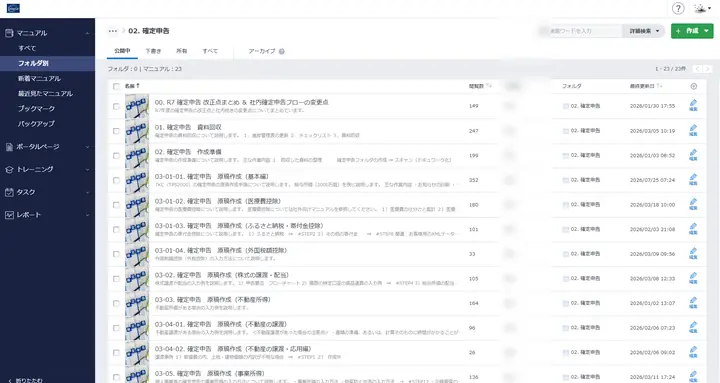Screen dimensions: 720x383
Task: Edit the 03-02 株式の譲渡・配当 manual
Action: point(693,278)
